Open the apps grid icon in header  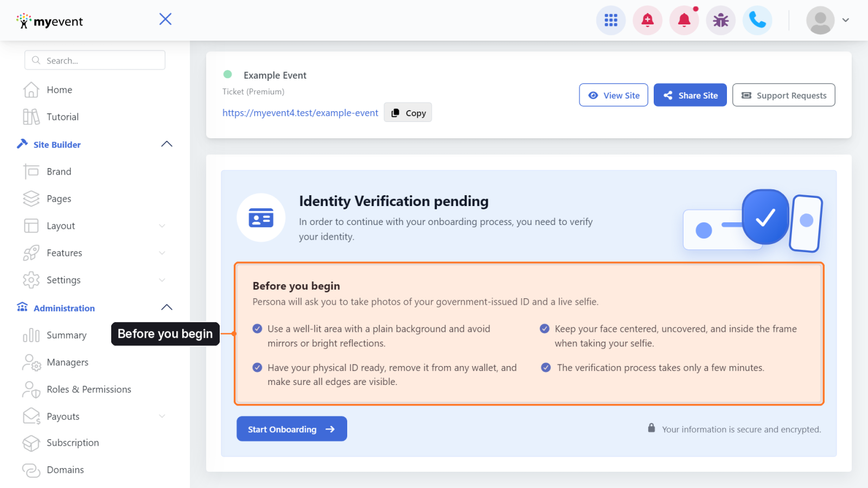point(611,20)
